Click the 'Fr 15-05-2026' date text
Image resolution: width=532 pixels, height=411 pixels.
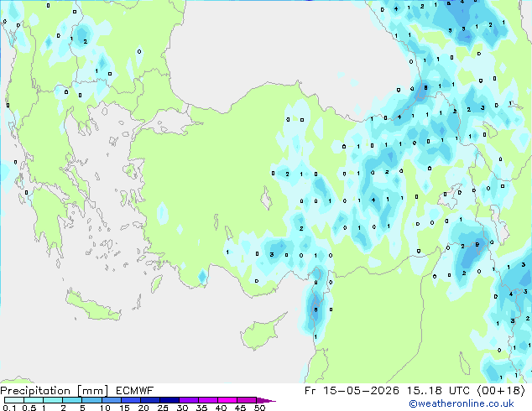[x=352, y=391]
